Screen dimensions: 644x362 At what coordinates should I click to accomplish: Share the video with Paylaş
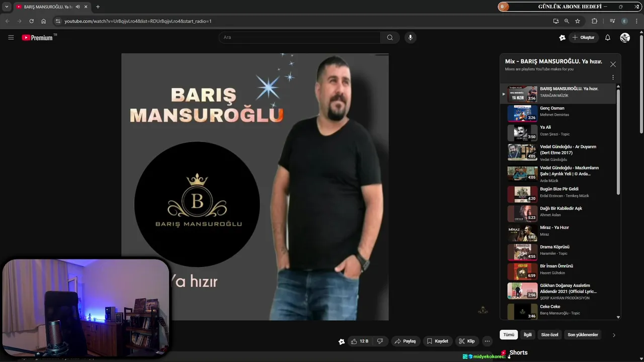406,341
